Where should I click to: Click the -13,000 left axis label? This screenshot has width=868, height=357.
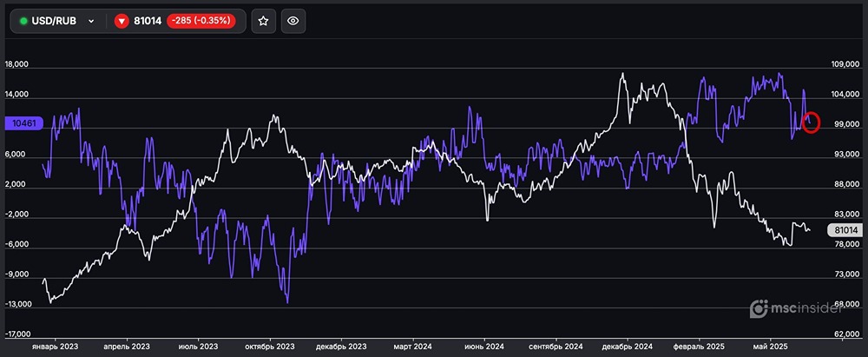pyautogui.click(x=17, y=304)
